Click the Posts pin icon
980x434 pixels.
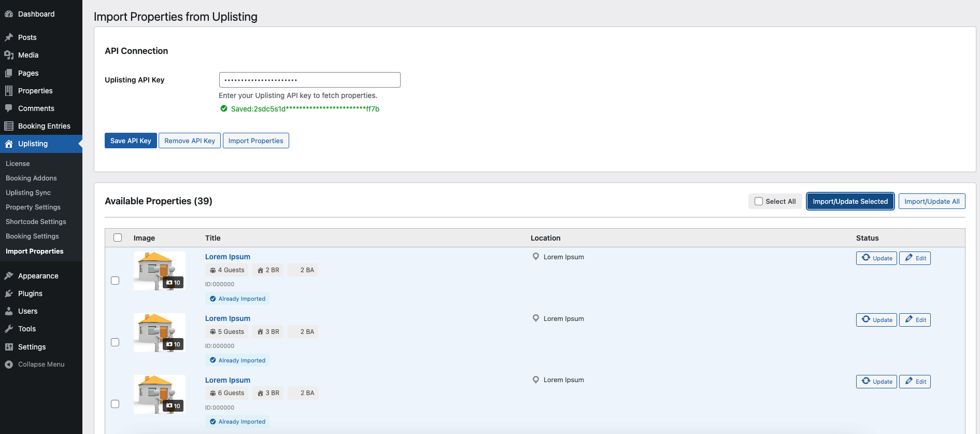tap(9, 37)
